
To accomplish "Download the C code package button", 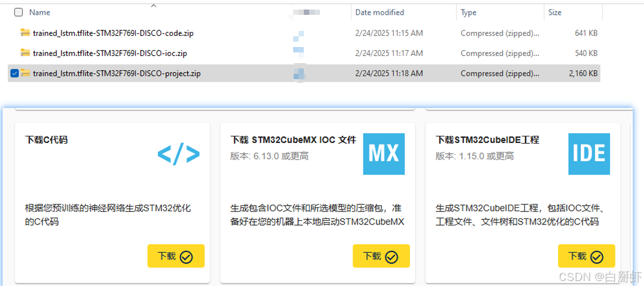I will pos(176,256).
